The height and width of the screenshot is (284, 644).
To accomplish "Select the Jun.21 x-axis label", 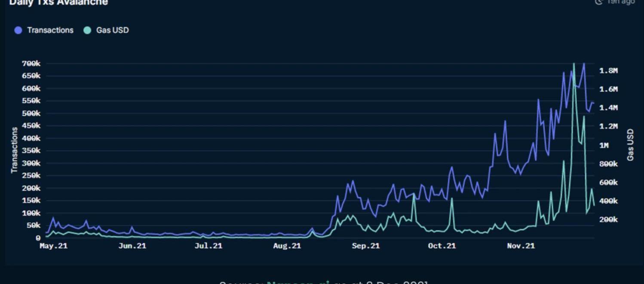I will (132, 246).
